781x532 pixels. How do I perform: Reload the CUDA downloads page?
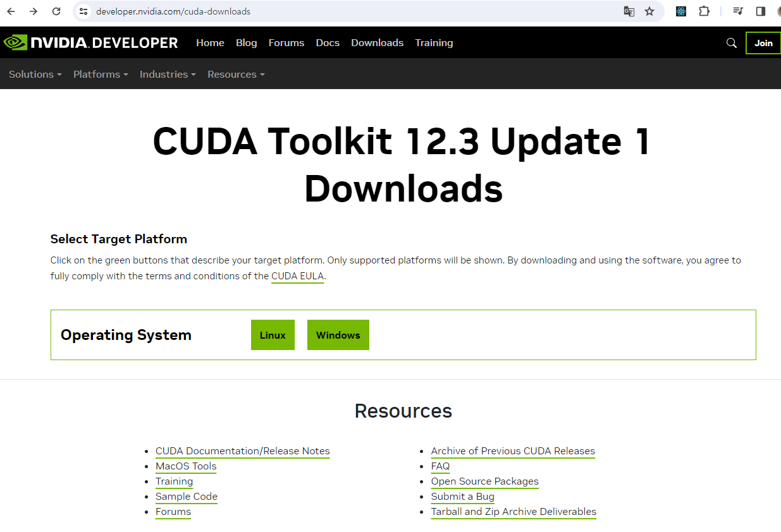pos(56,11)
